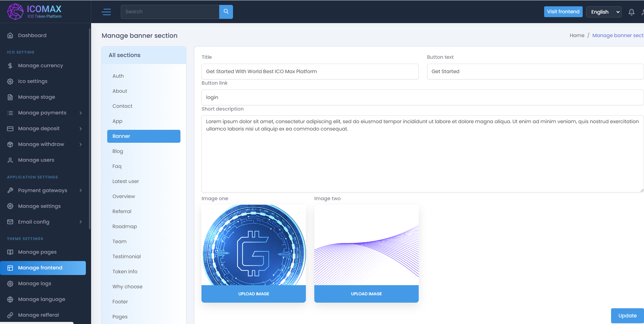Viewport: 644px width, 324px height.
Task: Open the Pages section
Action: click(x=144, y=317)
